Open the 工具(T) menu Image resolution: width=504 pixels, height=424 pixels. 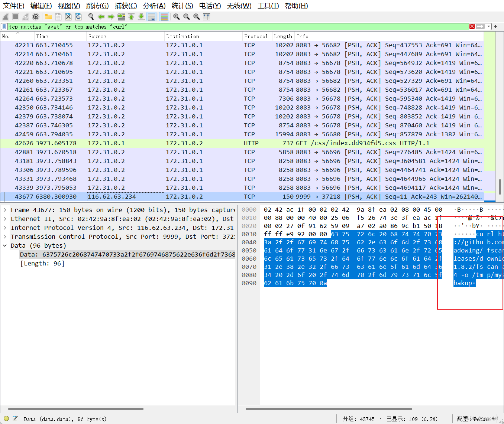pyautogui.click(x=268, y=6)
